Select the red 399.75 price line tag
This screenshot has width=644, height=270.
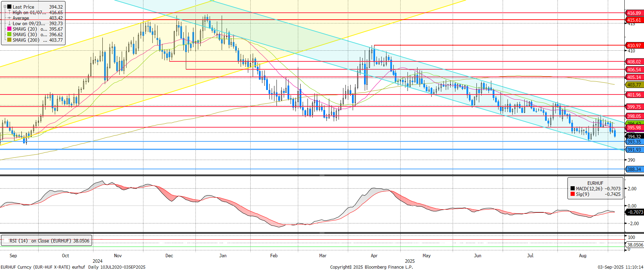click(634, 107)
